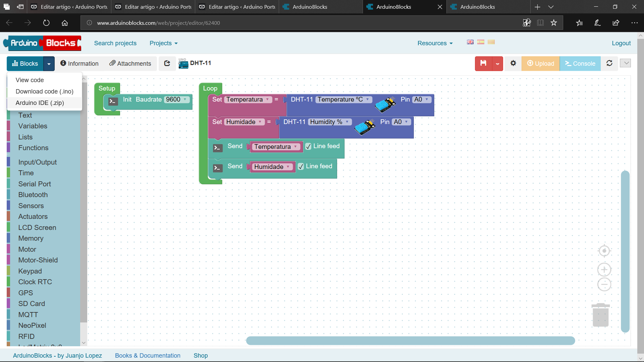Screen dimensions: 644x362
Task: Expand the save options dropdown arrow
Action: pos(497,64)
